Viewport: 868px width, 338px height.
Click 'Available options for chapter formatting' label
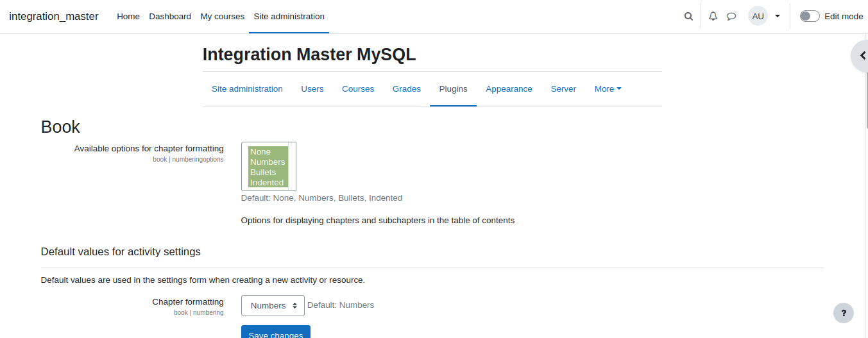[x=149, y=148]
